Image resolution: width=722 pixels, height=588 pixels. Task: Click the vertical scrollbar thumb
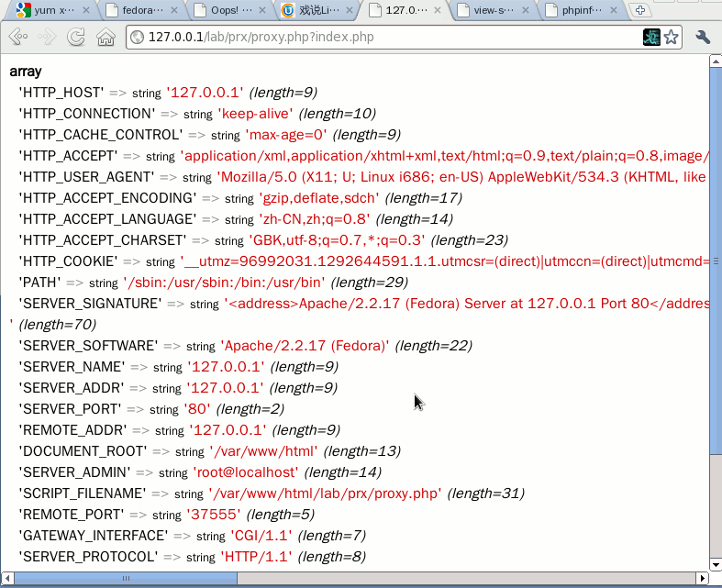pyautogui.click(x=716, y=261)
